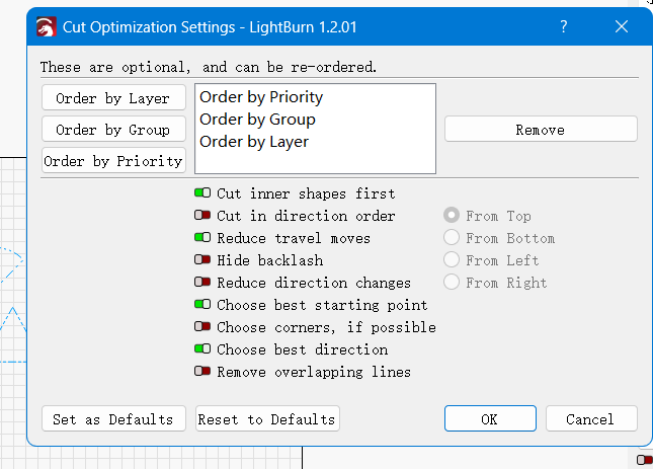Click the Remove button
This screenshot has width=653, height=469.
point(540,130)
